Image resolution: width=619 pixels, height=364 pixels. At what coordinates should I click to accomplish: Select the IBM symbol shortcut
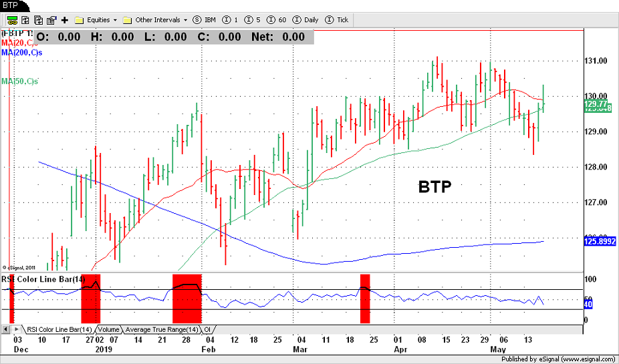pyautogui.click(x=204, y=20)
